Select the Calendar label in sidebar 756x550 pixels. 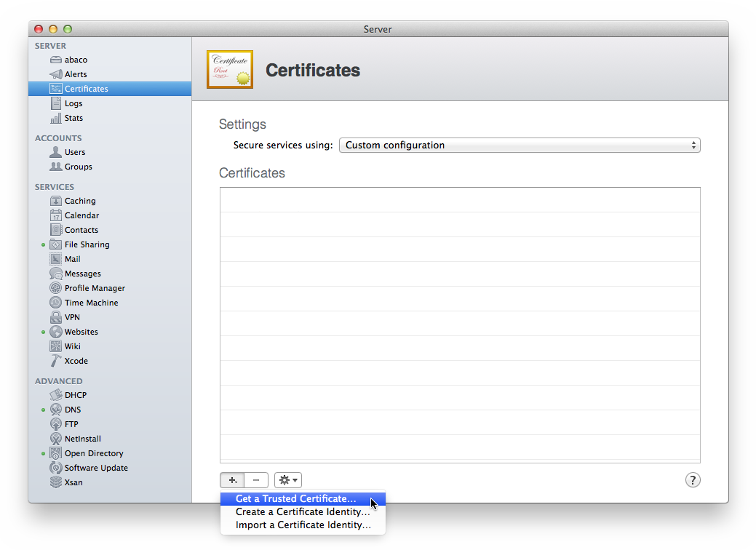(x=82, y=215)
